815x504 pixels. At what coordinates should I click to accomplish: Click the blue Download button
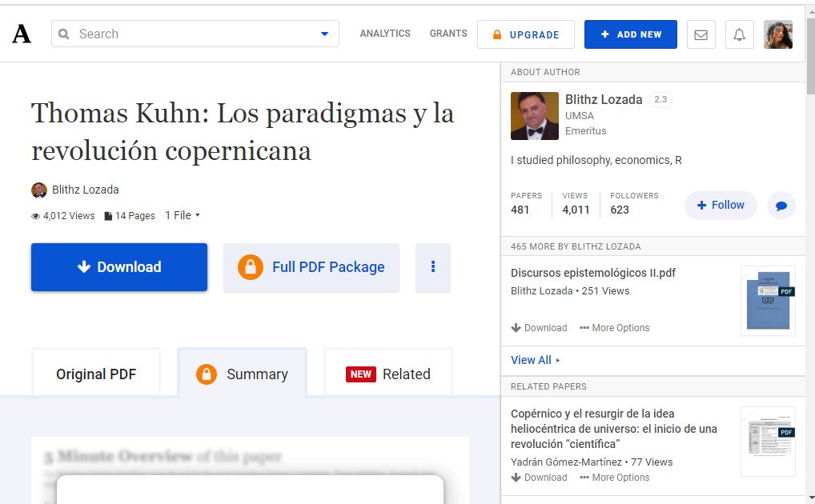pyautogui.click(x=119, y=267)
